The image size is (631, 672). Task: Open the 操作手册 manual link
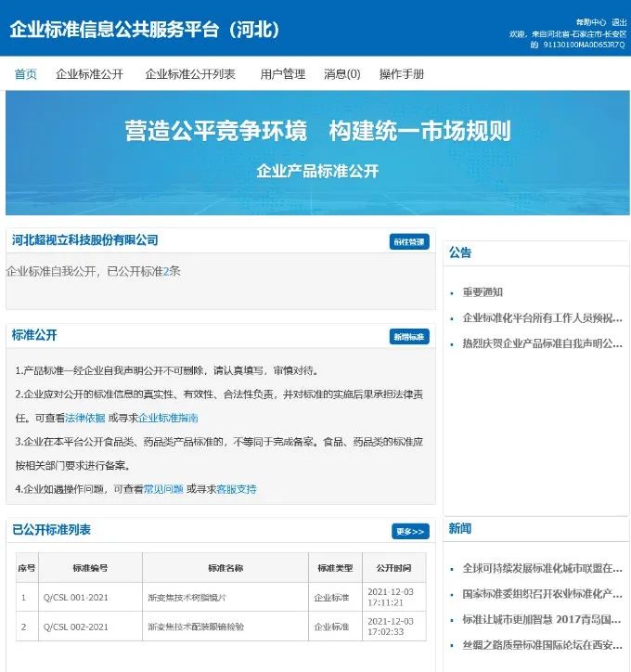[x=402, y=74]
